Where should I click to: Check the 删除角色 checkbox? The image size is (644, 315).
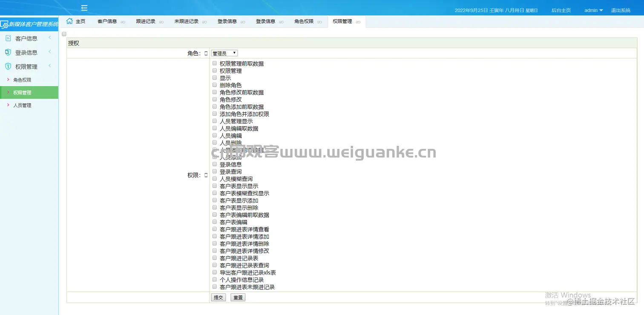tap(215, 85)
